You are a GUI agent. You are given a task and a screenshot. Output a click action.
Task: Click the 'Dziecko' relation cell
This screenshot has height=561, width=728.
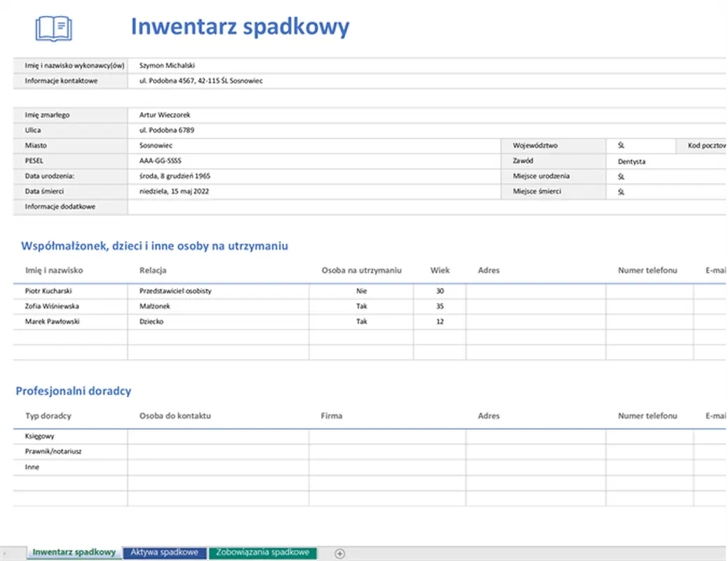point(218,322)
